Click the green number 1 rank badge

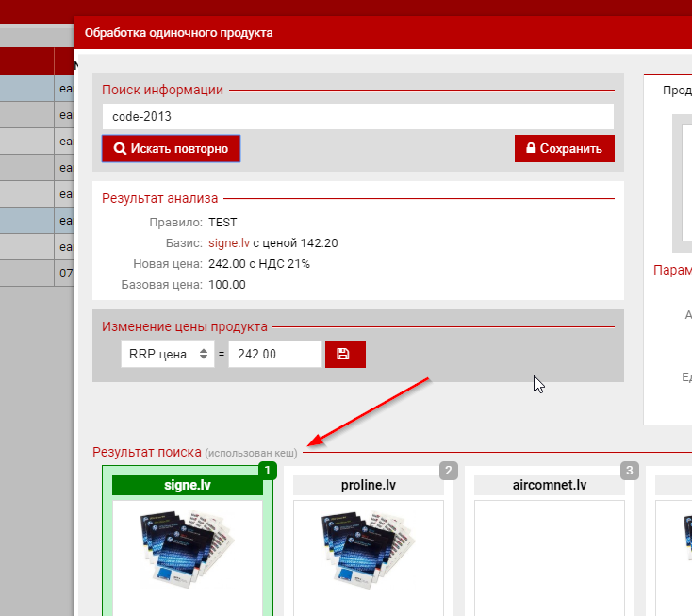pyautogui.click(x=268, y=470)
